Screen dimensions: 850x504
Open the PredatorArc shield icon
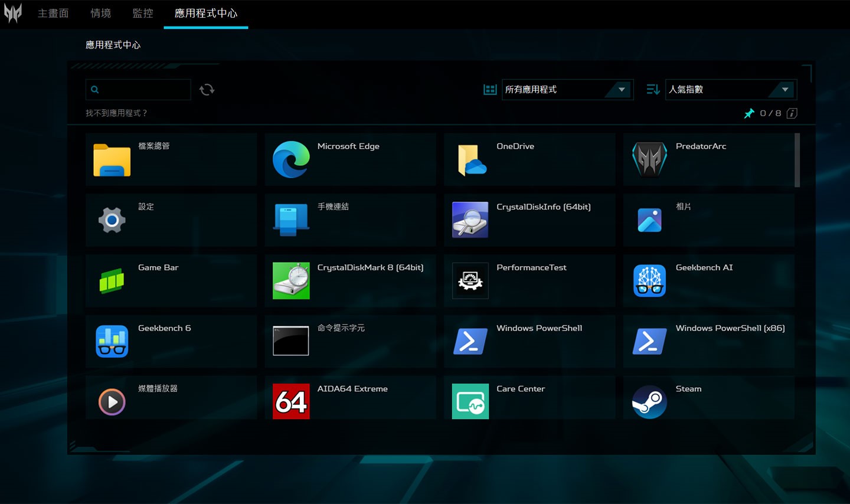[649, 159]
